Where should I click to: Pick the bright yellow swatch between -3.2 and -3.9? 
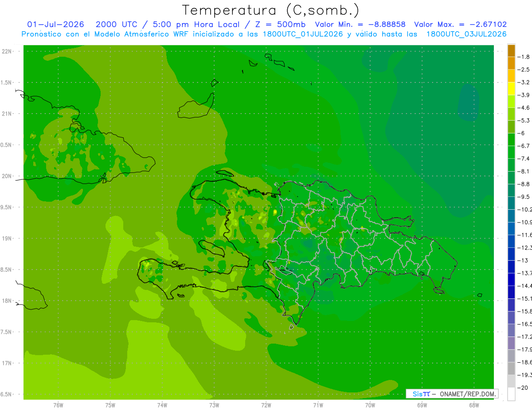pyautogui.click(x=511, y=89)
